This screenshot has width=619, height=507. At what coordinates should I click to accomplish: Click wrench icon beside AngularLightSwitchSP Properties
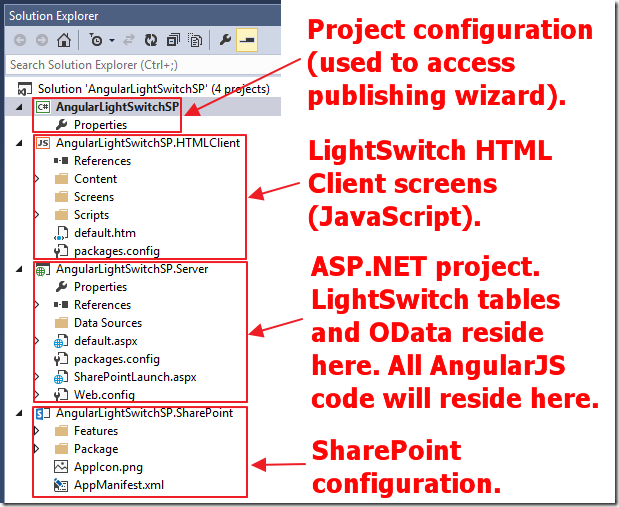[61, 125]
